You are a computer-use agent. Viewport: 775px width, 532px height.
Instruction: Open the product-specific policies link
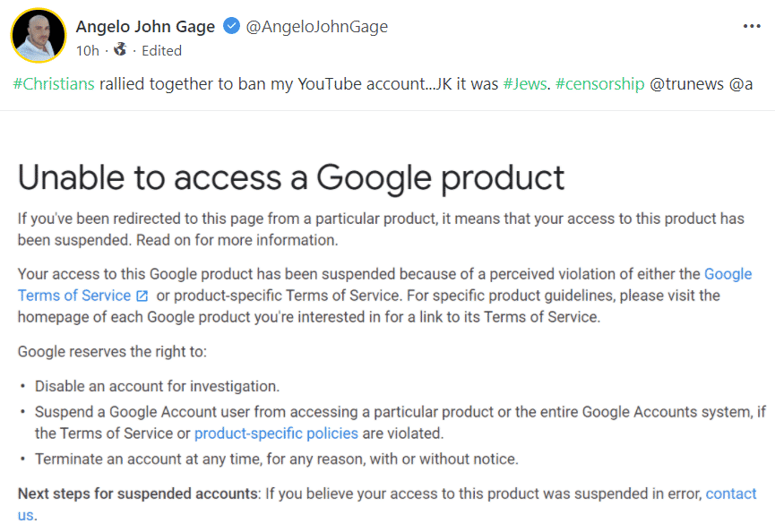[x=276, y=433]
